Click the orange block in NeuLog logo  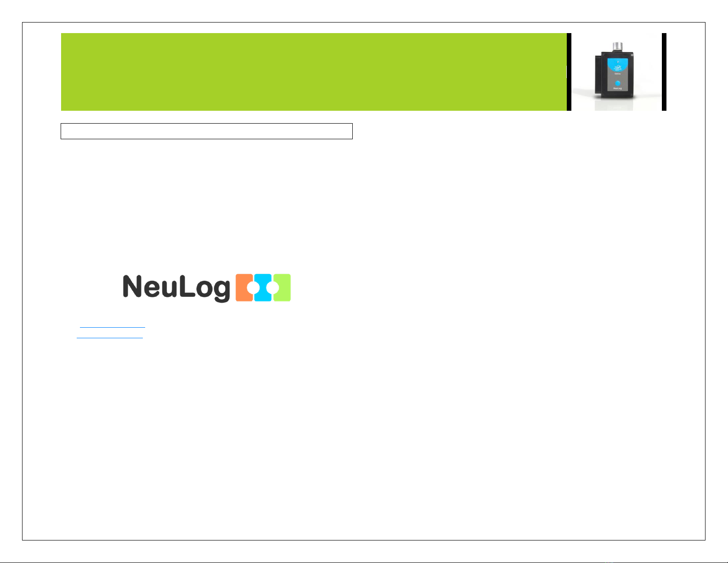point(244,288)
